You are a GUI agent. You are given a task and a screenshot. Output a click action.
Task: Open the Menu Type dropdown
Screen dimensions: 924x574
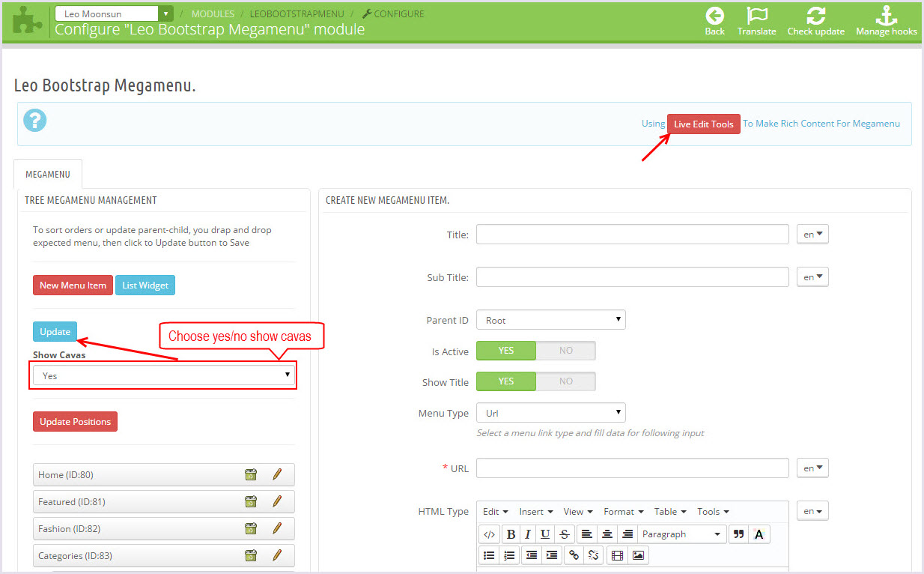(x=550, y=413)
